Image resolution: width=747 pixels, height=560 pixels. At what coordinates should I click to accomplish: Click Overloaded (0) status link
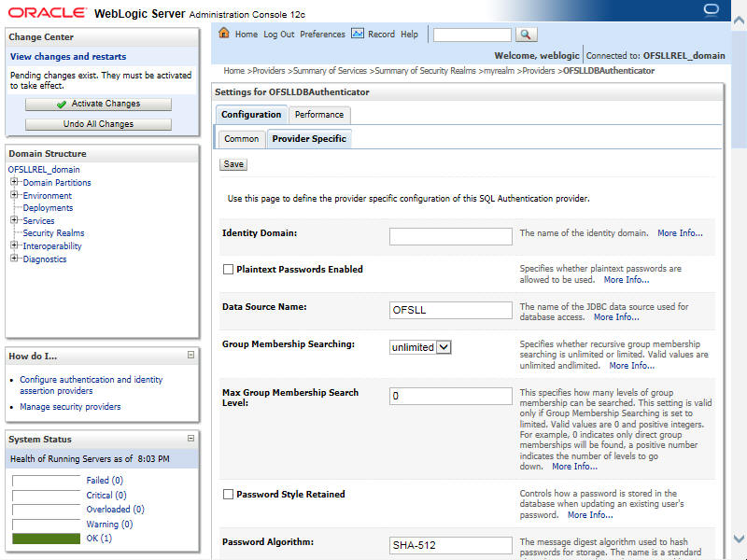coord(115,510)
